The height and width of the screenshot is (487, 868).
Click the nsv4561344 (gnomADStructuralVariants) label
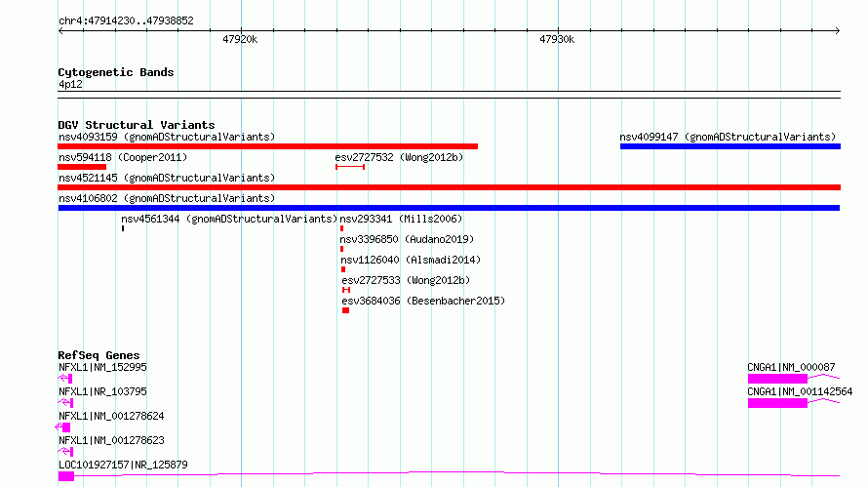click(229, 219)
